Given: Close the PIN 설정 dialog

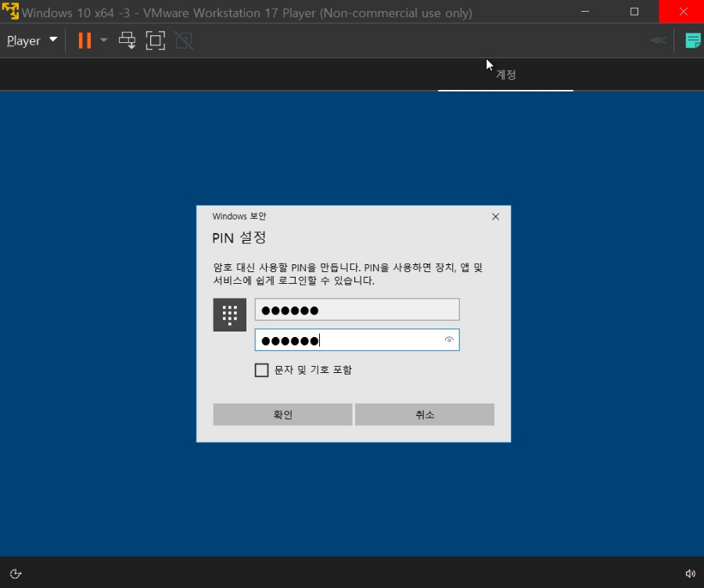Looking at the screenshot, I should click(495, 217).
